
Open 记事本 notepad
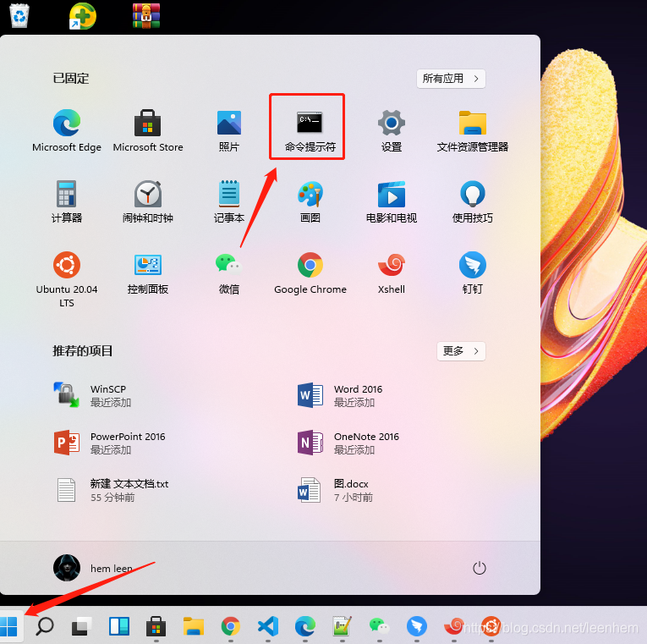(x=229, y=201)
